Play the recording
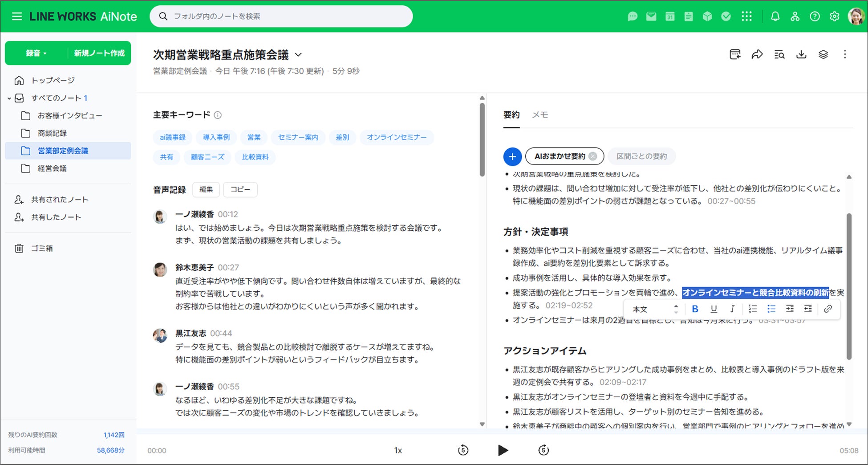The image size is (868, 465). (x=503, y=450)
